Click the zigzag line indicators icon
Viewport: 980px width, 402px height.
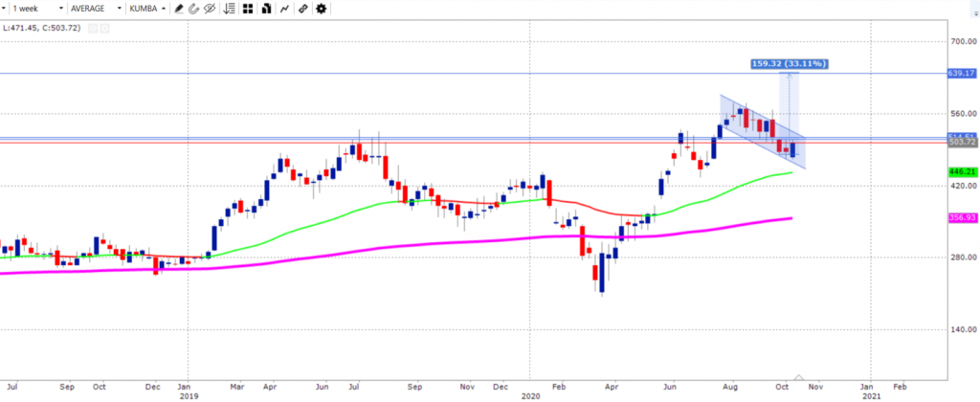[x=283, y=9]
